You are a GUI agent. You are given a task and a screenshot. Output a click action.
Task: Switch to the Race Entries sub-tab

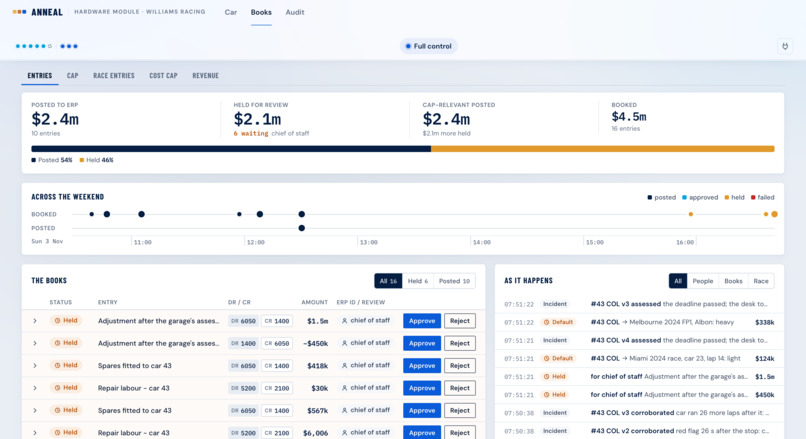[114, 76]
